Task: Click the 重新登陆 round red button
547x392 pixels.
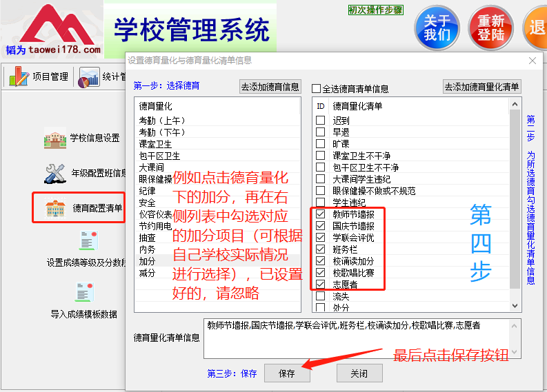Action: pos(490,28)
